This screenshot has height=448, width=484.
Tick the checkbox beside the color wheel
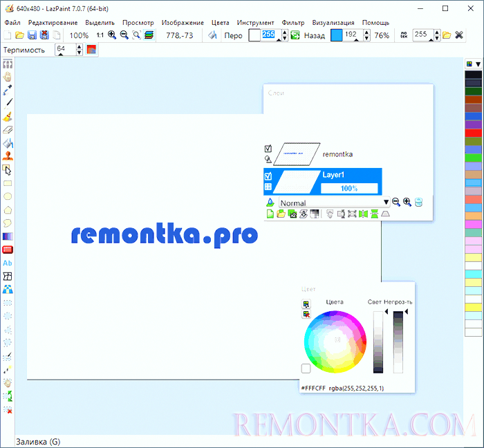pos(306,368)
